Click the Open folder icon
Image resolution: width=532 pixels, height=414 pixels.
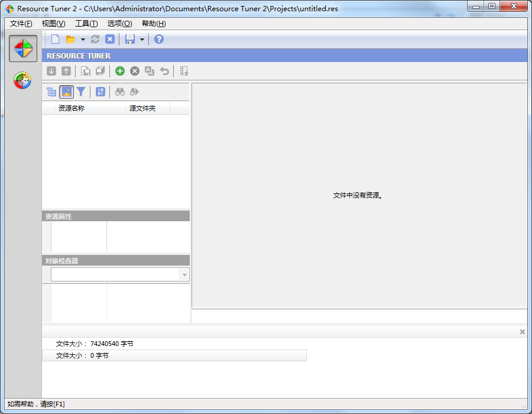click(x=70, y=39)
